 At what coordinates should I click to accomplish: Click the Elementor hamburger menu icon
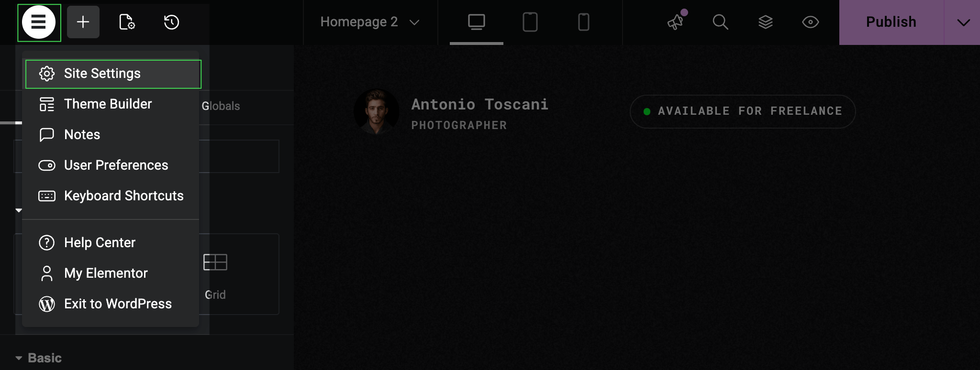[x=39, y=22]
